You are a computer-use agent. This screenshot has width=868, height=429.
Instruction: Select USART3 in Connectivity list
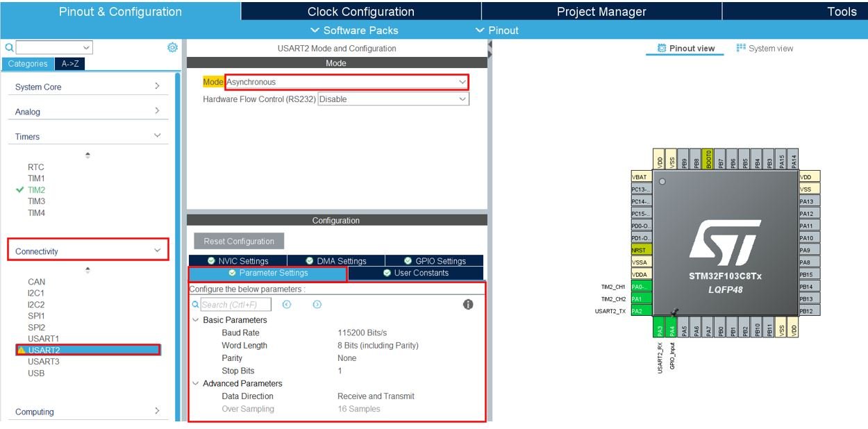pos(44,362)
